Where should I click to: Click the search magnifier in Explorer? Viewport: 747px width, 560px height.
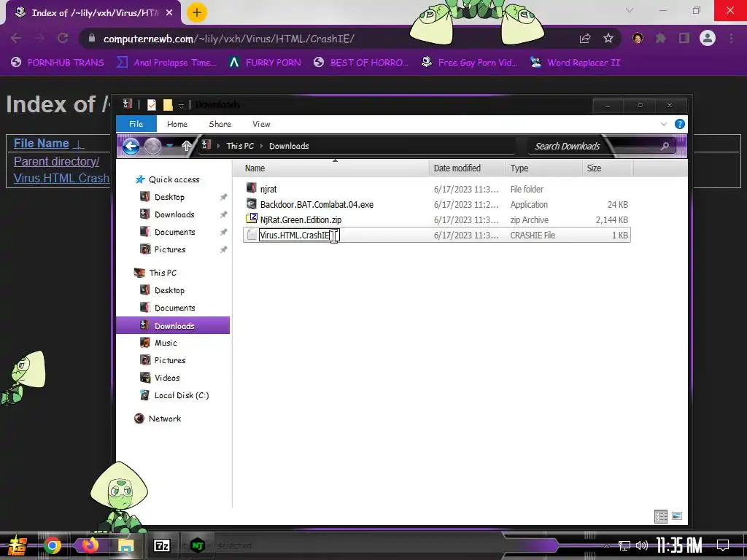(x=665, y=146)
